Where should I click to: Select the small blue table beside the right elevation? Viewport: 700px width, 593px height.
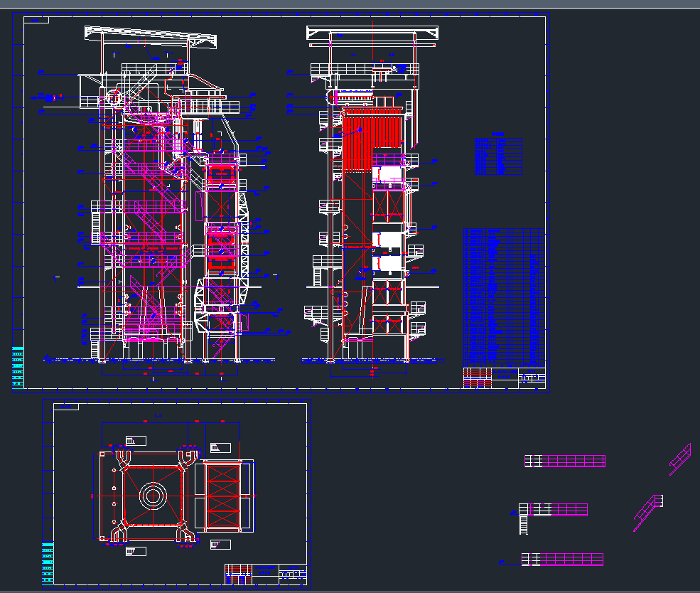tap(498, 156)
